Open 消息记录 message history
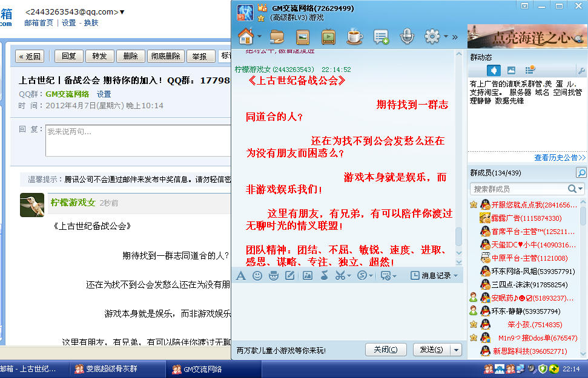Screen dimensions: 588x378 (431, 276)
